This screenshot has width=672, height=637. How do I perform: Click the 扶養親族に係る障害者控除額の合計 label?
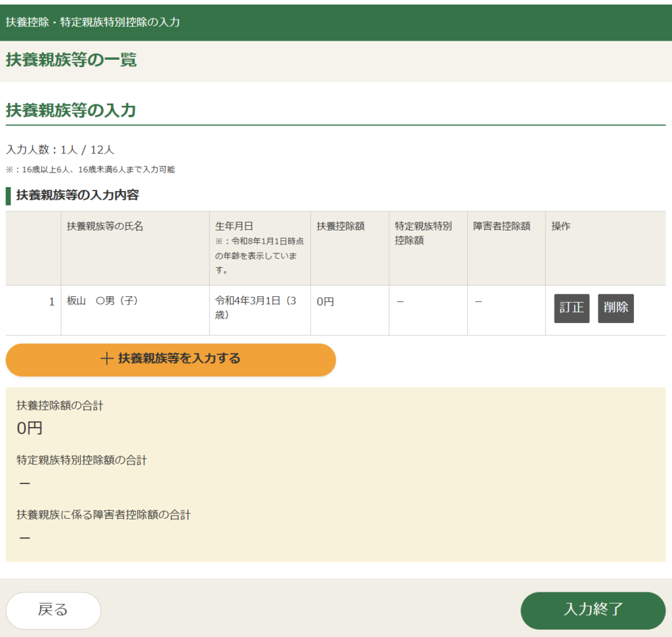[103, 515]
